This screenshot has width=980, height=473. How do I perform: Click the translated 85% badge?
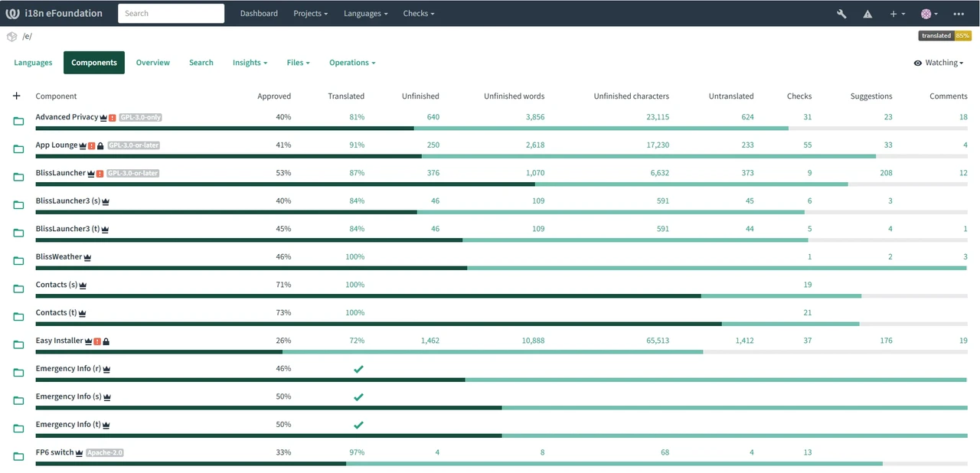click(x=945, y=35)
